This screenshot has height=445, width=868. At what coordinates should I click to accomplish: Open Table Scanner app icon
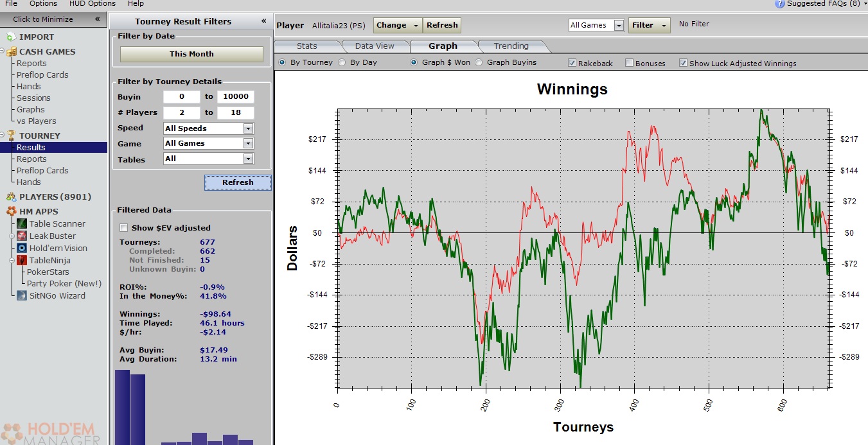tap(22, 224)
